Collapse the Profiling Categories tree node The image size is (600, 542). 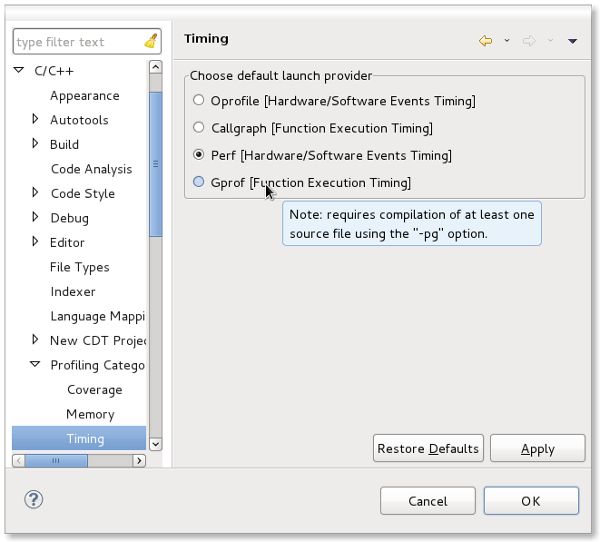tap(35, 364)
